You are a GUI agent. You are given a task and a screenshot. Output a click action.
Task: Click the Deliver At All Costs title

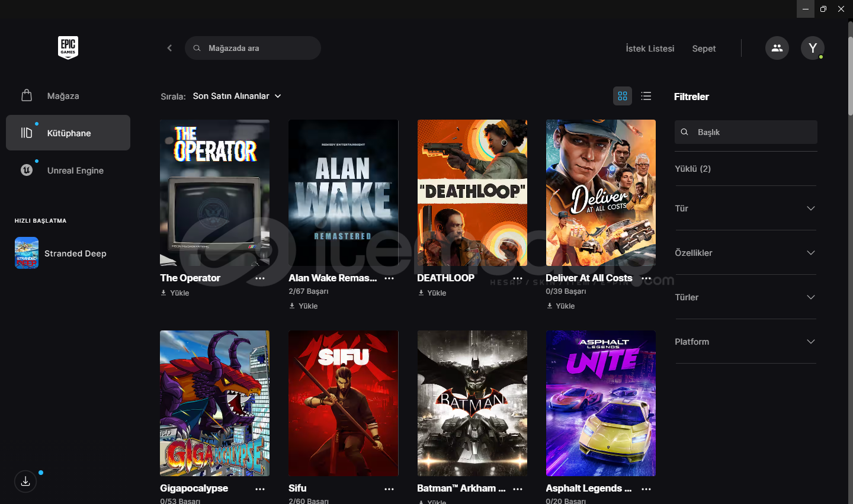[x=589, y=278]
